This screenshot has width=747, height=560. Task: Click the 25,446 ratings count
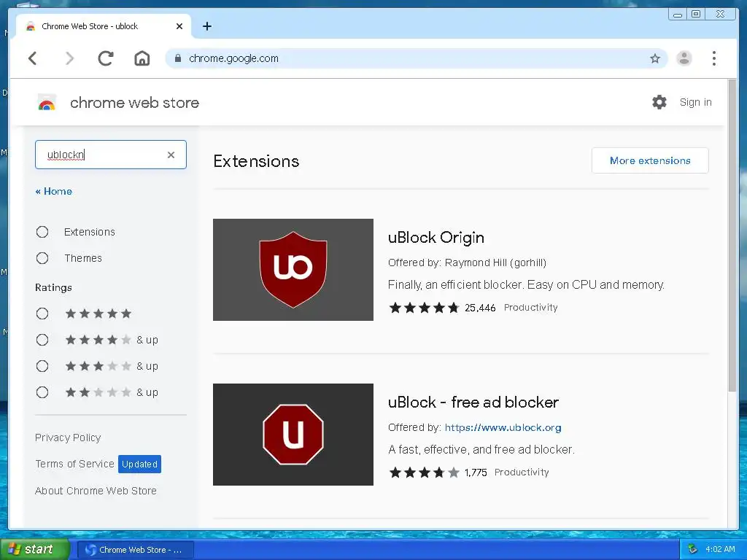click(x=480, y=308)
